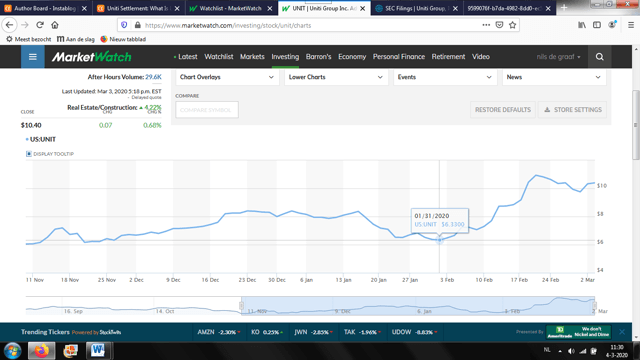
Task: Go back with browser back arrow
Action: (10, 25)
